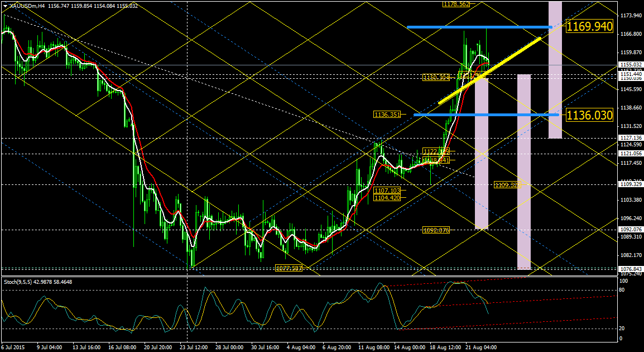Click the current price tag 1155.032
This screenshot has width=644, height=352.
(x=631, y=65)
